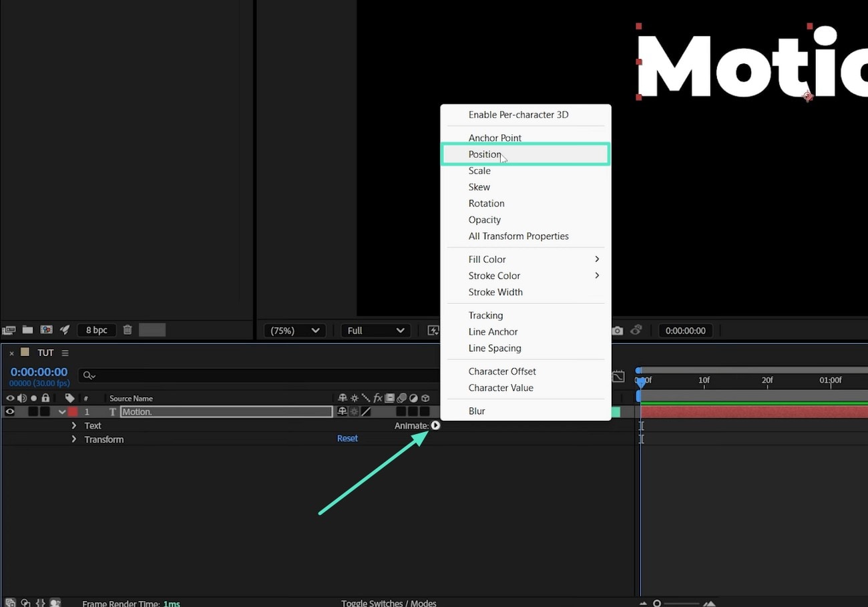The height and width of the screenshot is (607, 868).
Task: Click the timeline zoom slider handle
Action: [657, 603]
